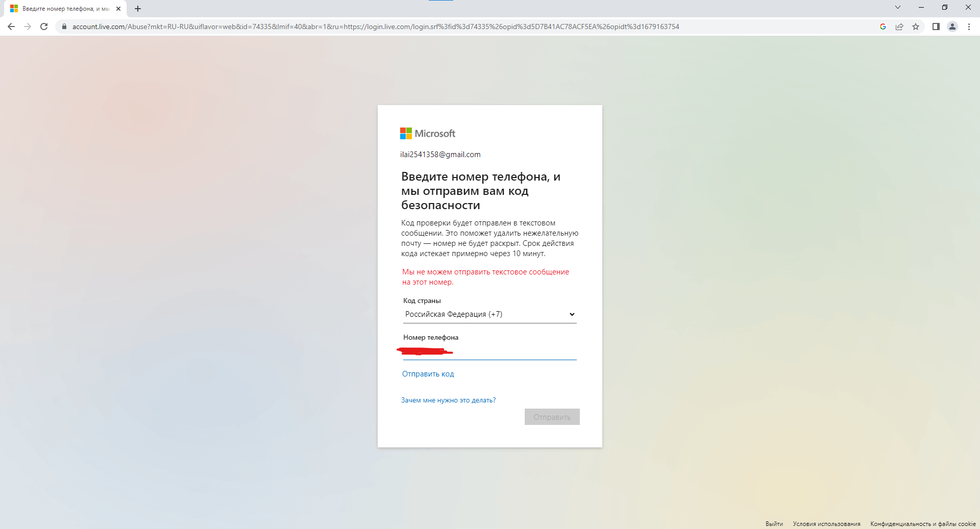The image size is (980, 529).
Task: Open a new tab with the plus button
Action: pyautogui.click(x=138, y=9)
